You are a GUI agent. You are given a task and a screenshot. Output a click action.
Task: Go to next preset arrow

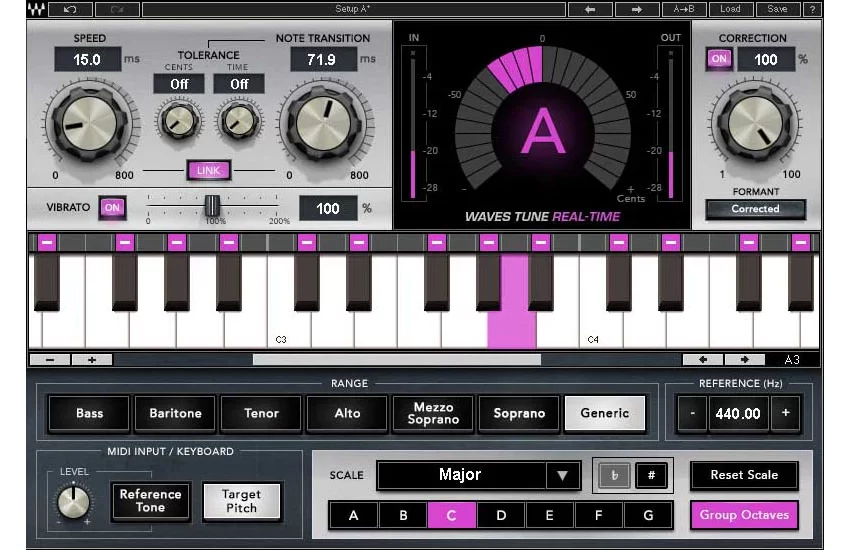tap(637, 9)
